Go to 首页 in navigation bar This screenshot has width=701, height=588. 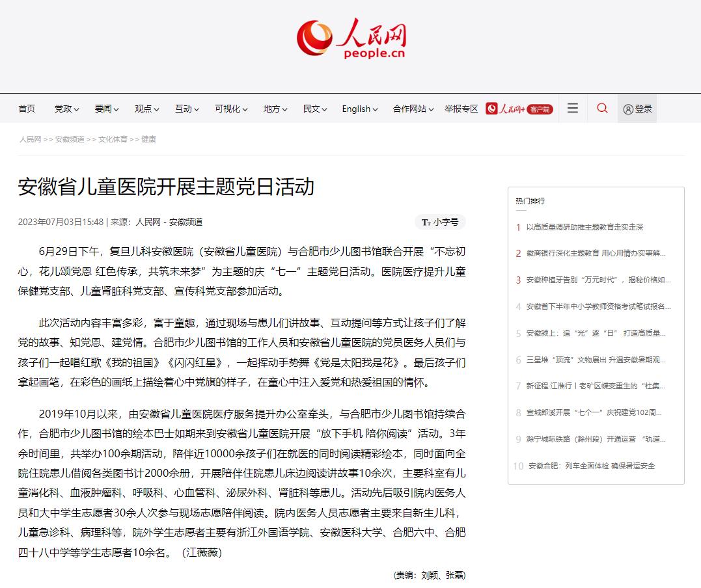tap(27, 109)
